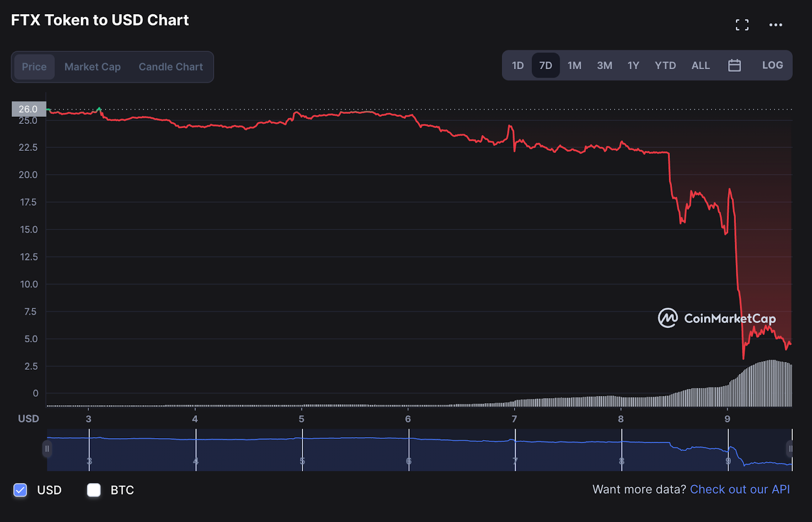Click the 15.0 y-axis value
The width and height of the screenshot is (812, 522).
tap(28, 230)
